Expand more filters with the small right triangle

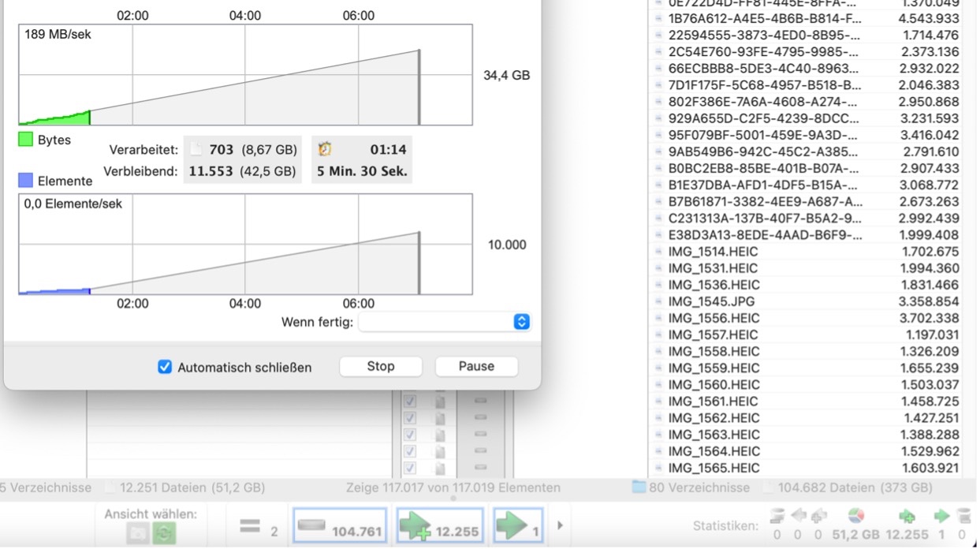(561, 525)
